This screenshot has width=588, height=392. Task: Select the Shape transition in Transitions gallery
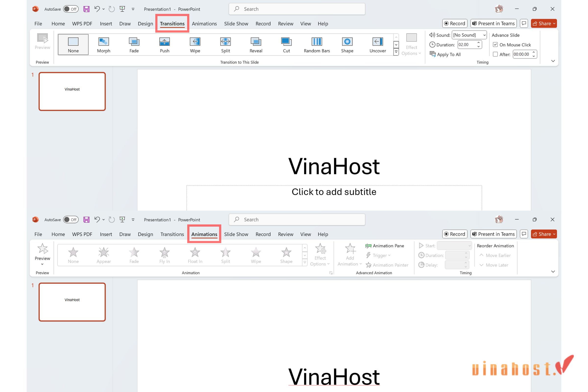click(x=347, y=45)
